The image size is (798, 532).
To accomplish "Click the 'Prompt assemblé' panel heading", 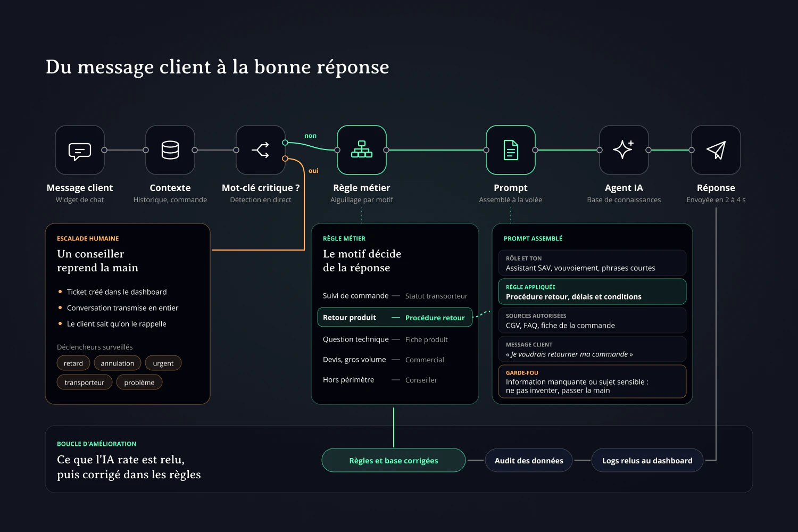I will (533, 238).
